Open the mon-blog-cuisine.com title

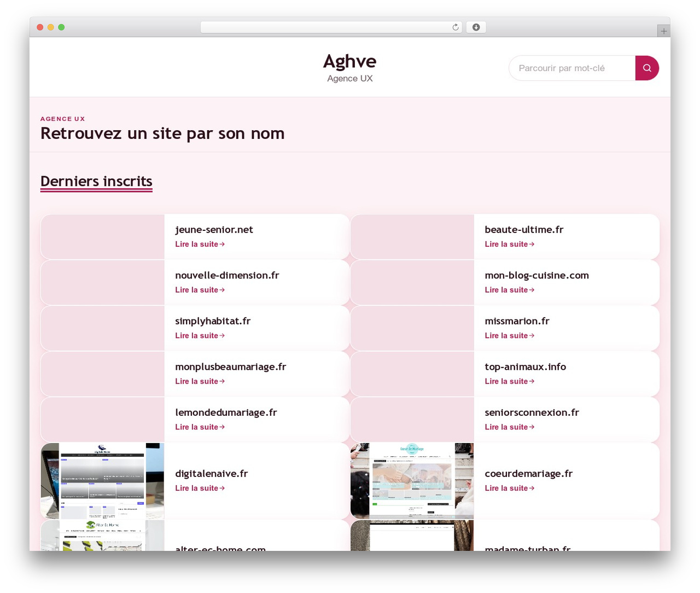[536, 275]
